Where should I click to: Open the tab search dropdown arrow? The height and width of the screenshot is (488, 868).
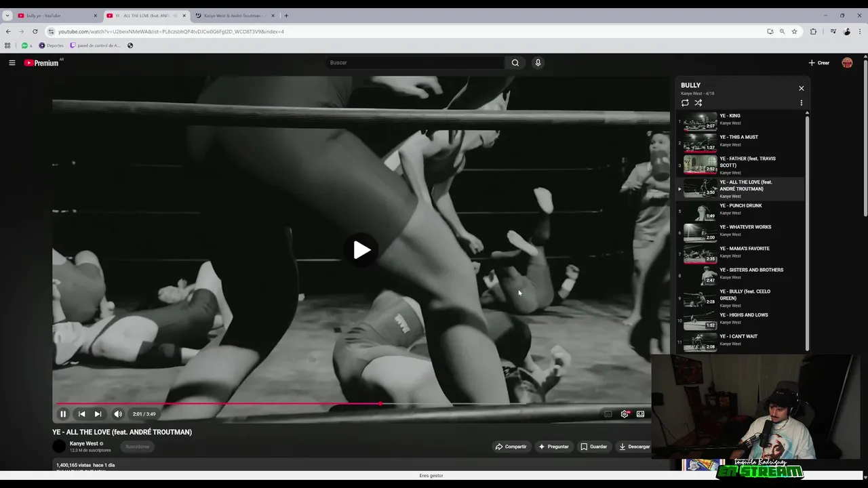[7, 16]
